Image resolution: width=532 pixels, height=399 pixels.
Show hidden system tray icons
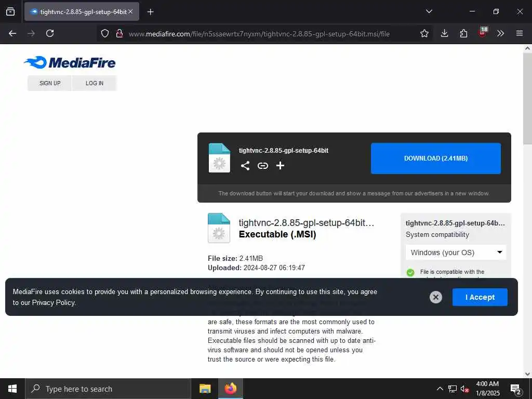click(x=440, y=389)
